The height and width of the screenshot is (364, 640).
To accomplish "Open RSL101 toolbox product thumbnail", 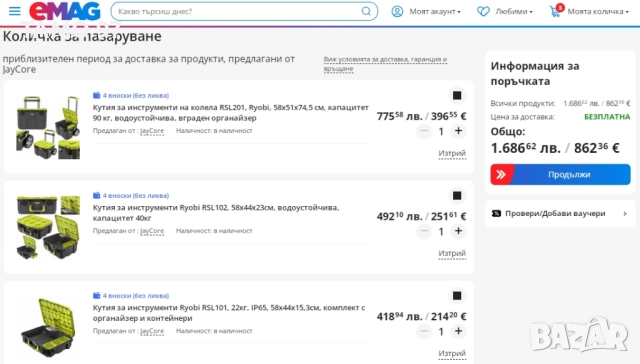I will pyautogui.click(x=48, y=327).
